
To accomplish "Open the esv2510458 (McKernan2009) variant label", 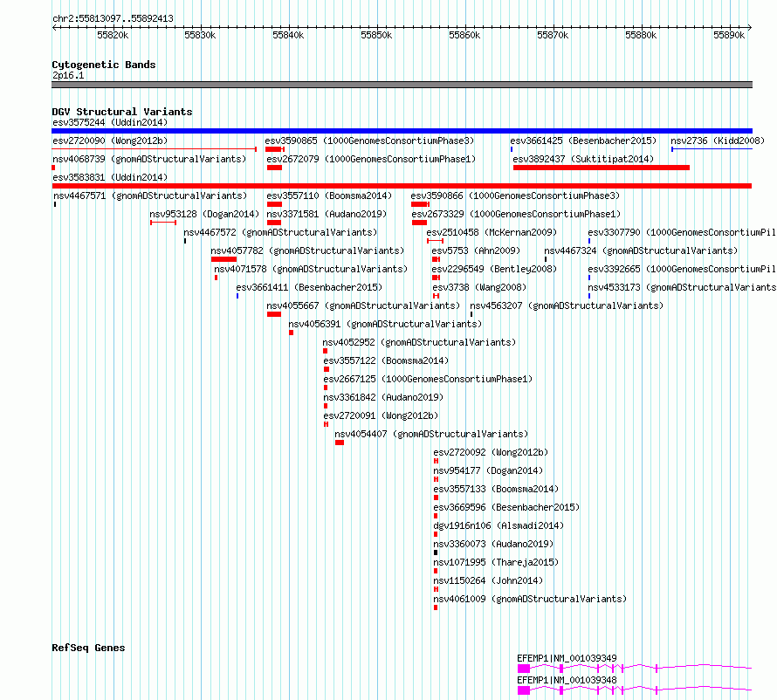I will 492,232.
